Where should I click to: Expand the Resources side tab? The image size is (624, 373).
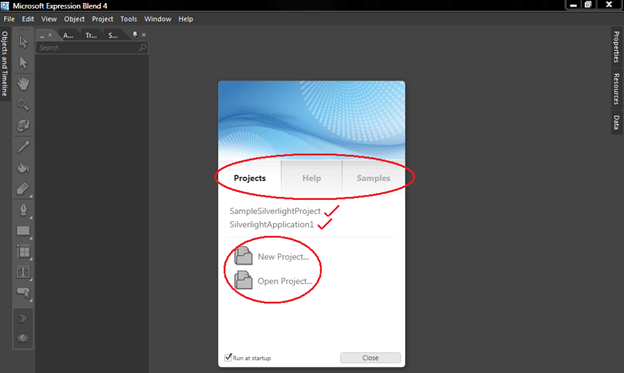616,88
